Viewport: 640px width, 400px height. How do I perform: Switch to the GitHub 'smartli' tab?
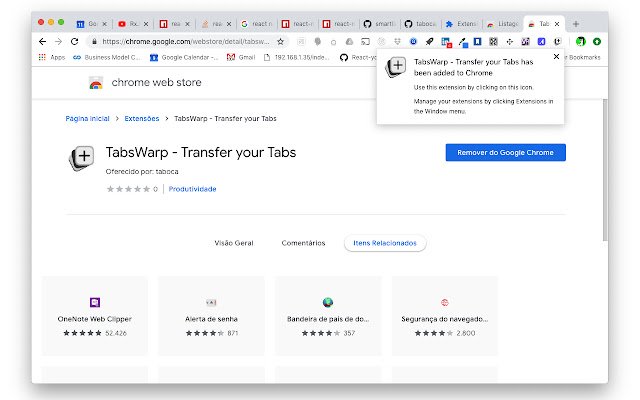pyautogui.click(x=380, y=24)
